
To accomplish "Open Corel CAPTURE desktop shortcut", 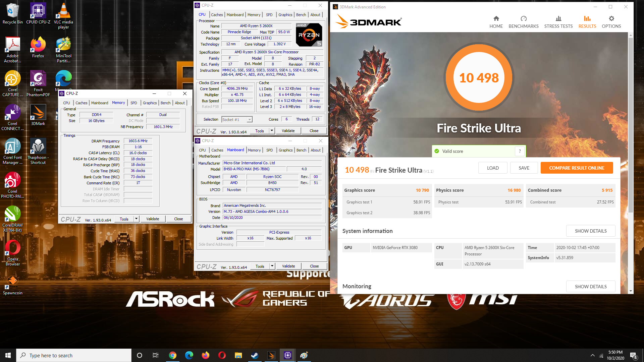I will coord(12,83).
